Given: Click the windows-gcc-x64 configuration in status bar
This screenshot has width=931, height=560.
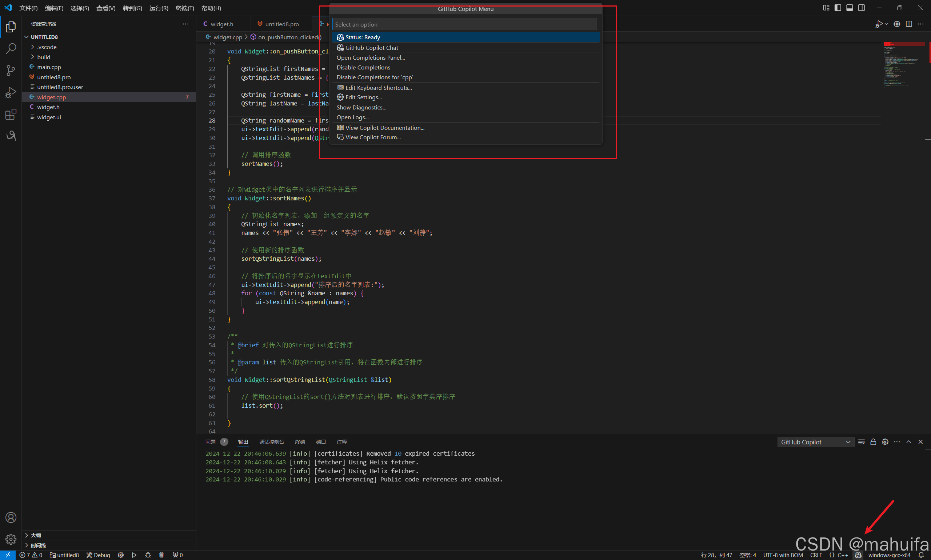Looking at the screenshot, I should point(889,555).
